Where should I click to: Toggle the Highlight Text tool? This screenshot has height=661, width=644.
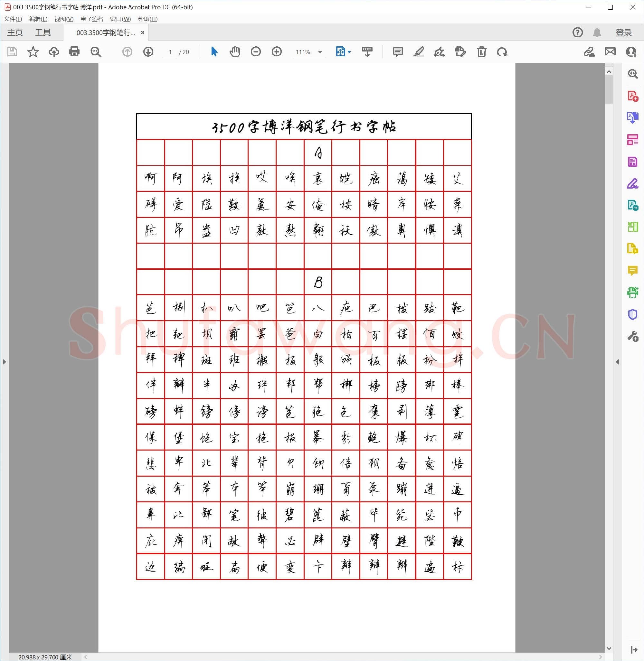coord(419,52)
